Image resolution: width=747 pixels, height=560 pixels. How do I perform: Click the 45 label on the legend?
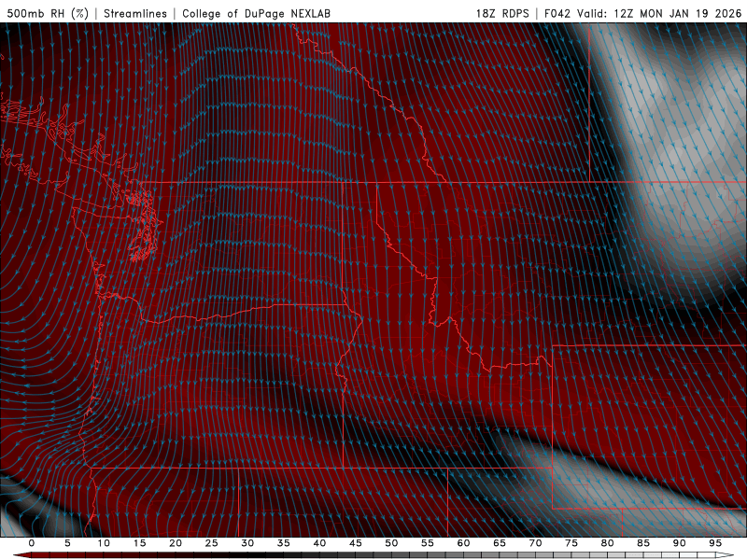coord(356,543)
